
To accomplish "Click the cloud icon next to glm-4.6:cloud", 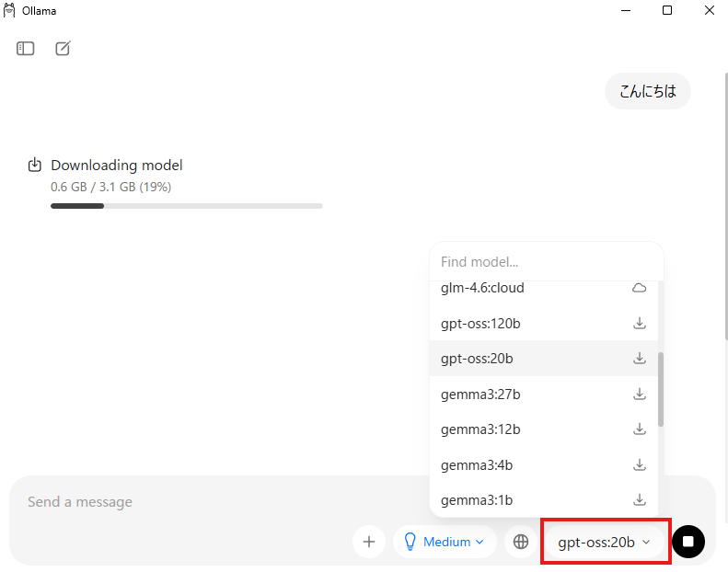I will click(640, 288).
